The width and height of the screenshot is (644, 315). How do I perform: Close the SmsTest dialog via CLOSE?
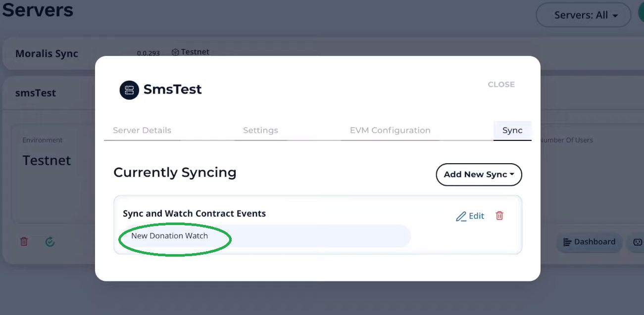click(x=501, y=85)
